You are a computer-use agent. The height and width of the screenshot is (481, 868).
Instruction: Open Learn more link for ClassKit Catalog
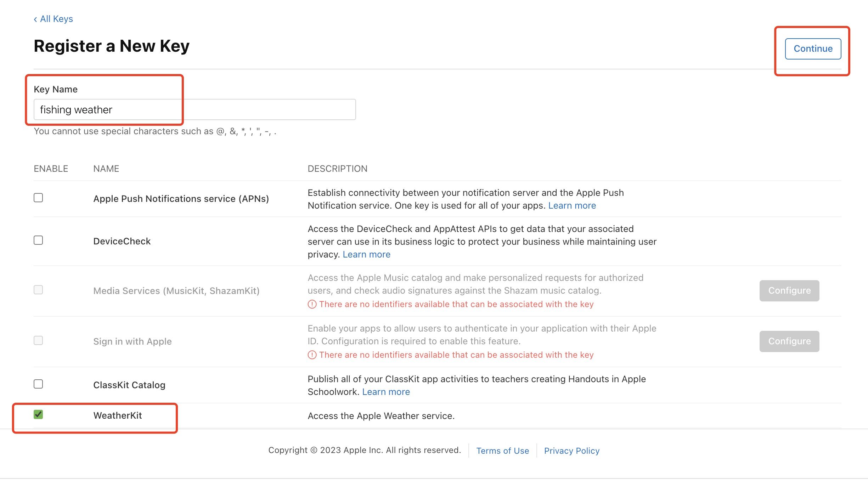(386, 392)
